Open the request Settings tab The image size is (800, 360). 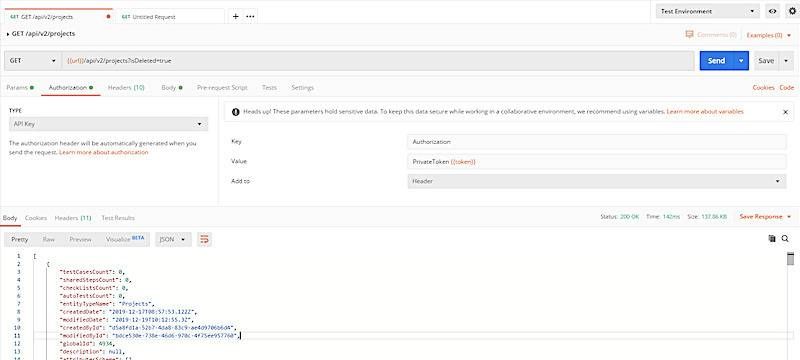point(303,88)
